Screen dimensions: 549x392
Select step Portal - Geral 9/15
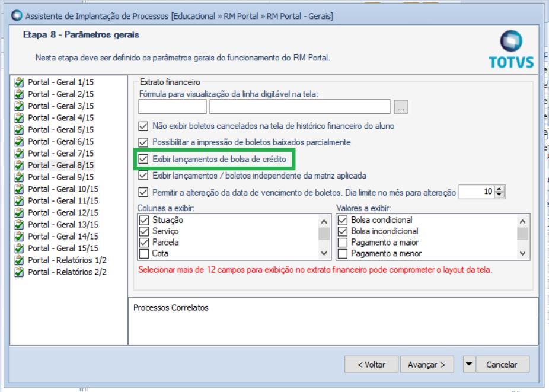point(61,177)
